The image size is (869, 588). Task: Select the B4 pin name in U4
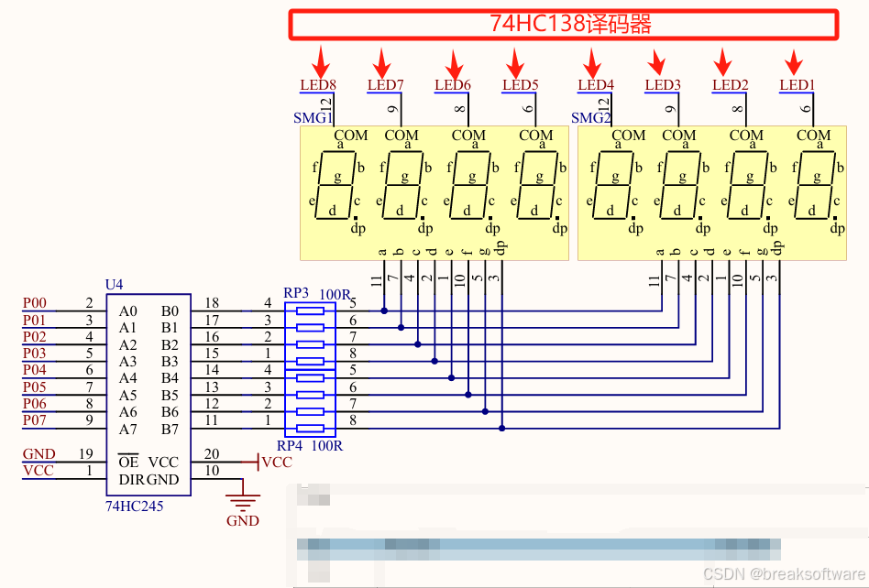coord(170,378)
